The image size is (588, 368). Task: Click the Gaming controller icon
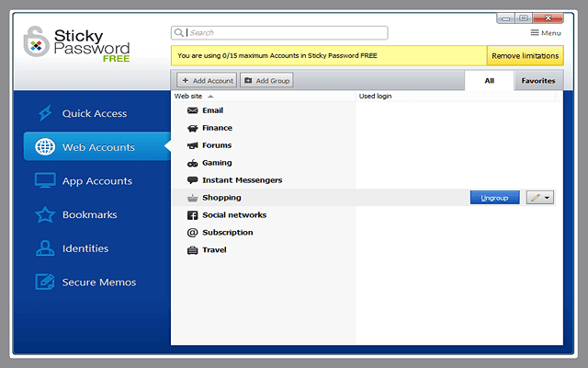tap(193, 163)
